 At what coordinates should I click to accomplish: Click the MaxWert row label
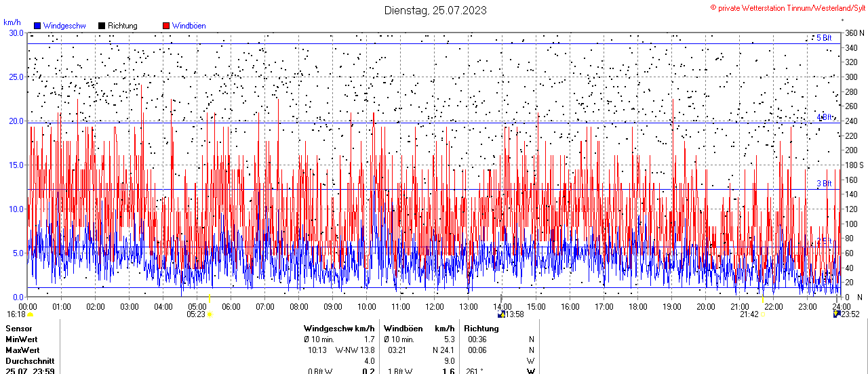pos(22,350)
